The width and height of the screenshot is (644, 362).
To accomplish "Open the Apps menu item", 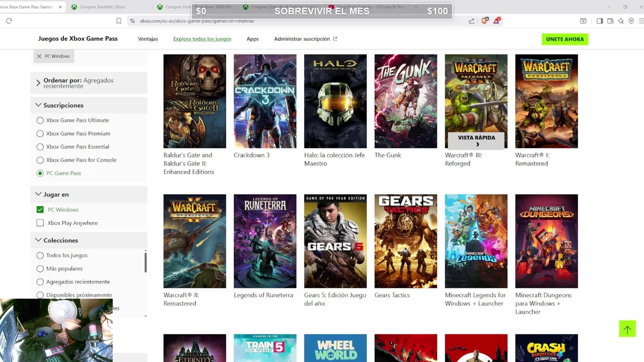I will [253, 39].
